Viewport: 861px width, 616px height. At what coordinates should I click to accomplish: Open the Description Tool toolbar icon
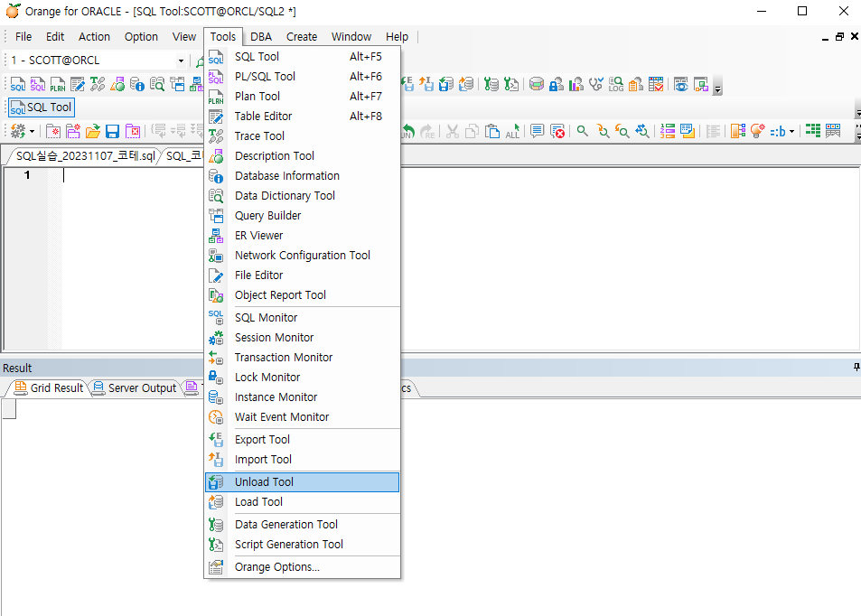[117, 85]
